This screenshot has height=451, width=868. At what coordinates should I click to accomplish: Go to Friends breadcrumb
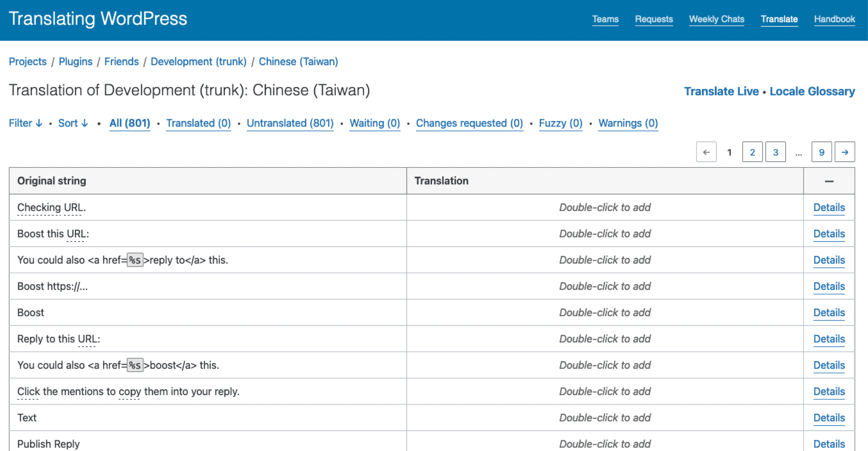121,62
